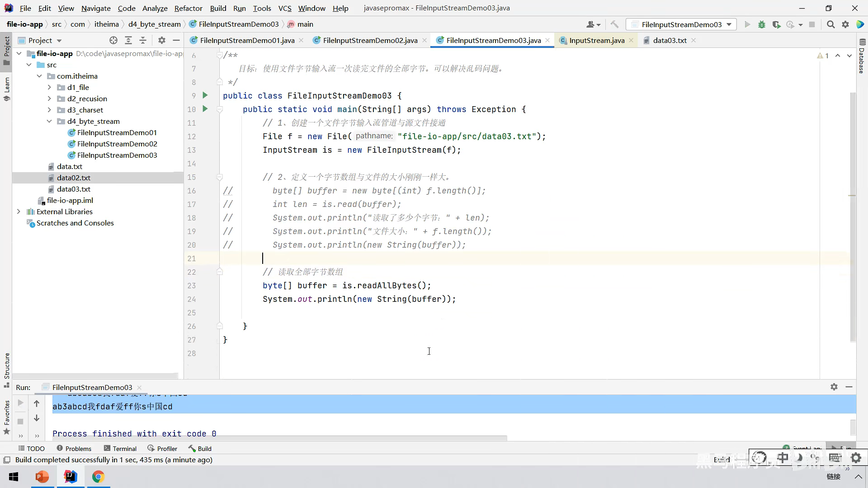Click Run with Coverage shield icon
The width and height of the screenshot is (868, 488).
776,24
